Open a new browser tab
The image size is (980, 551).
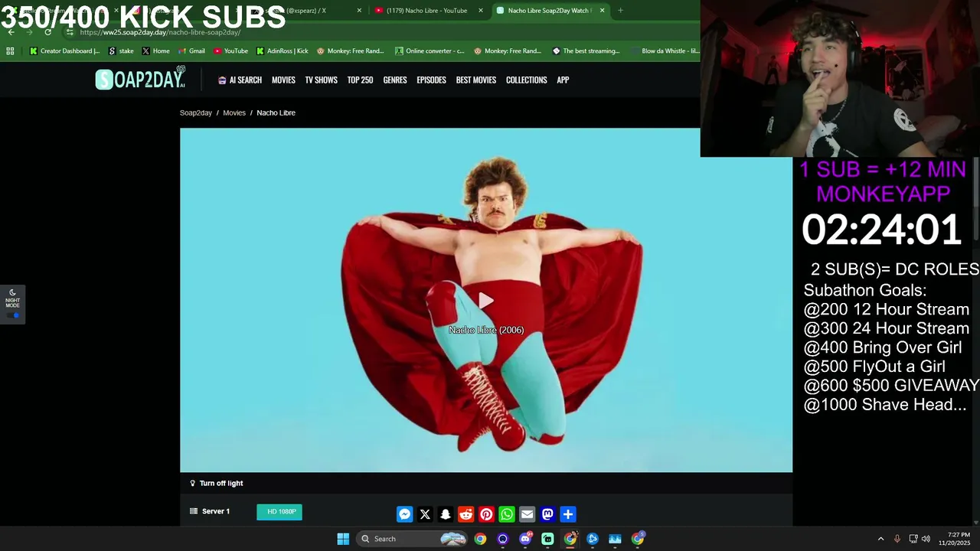point(620,11)
